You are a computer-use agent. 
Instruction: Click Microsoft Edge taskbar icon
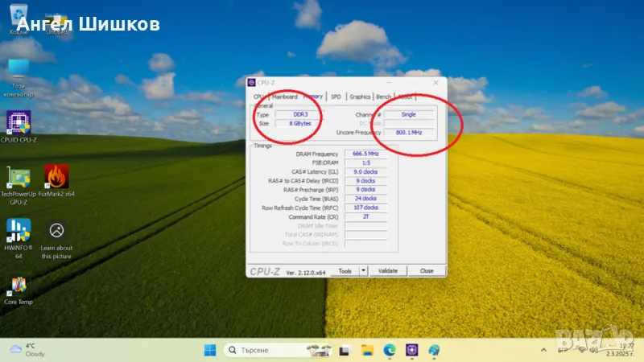390,350
